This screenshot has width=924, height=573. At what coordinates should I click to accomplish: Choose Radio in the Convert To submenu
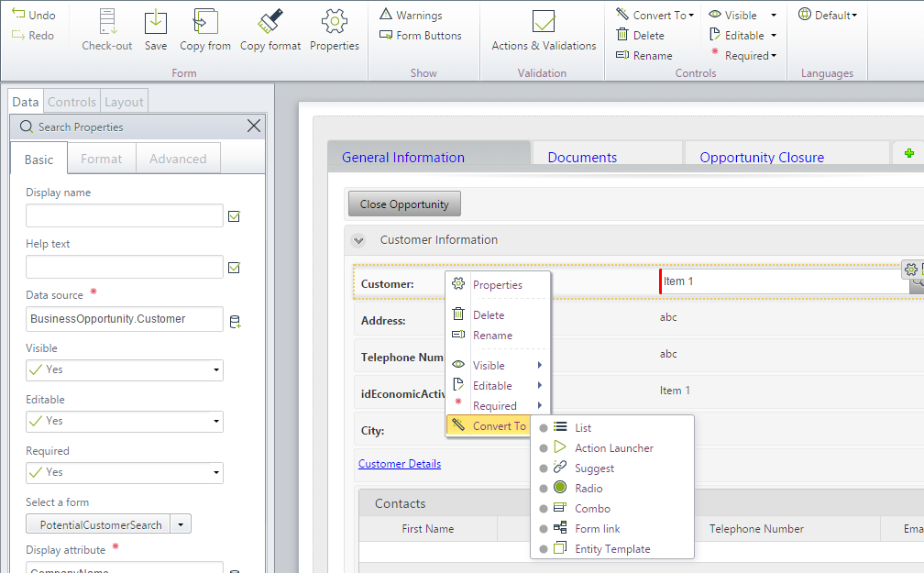[x=612, y=488]
